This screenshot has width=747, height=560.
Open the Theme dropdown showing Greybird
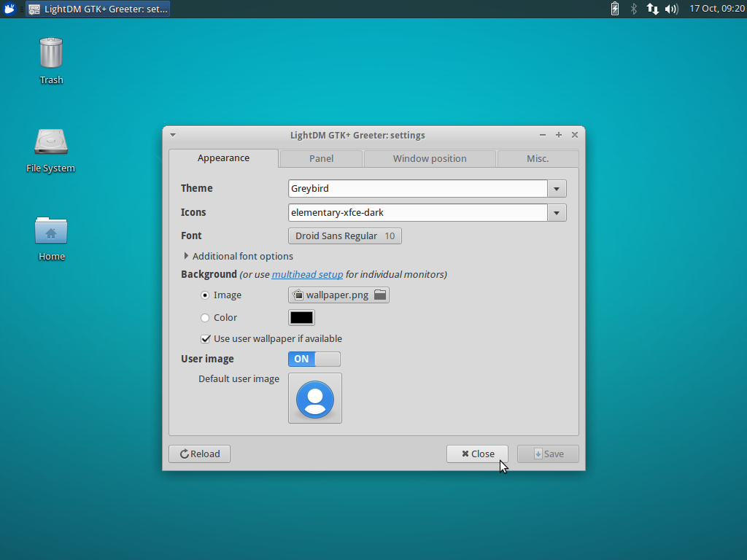pyautogui.click(x=557, y=188)
